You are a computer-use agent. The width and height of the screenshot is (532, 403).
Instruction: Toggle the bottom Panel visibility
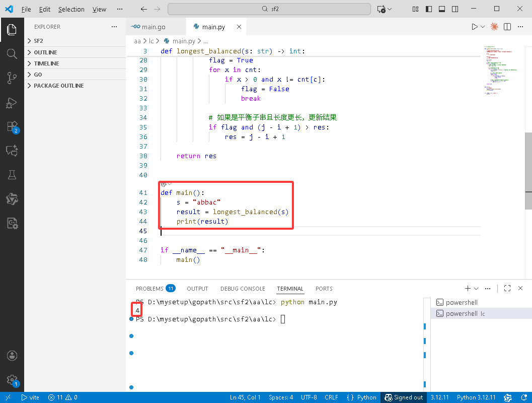point(442,9)
